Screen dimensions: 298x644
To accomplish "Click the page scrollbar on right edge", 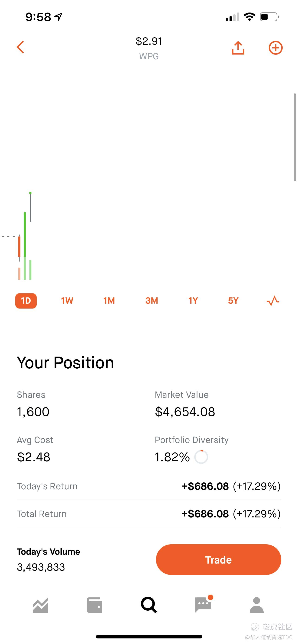I will (x=295, y=137).
